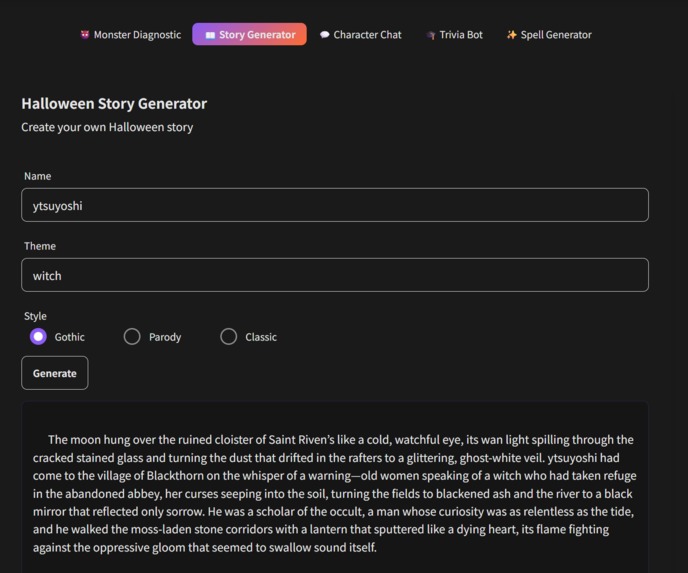Click the Style label
The image size is (688, 573).
click(x=35, y=316)
